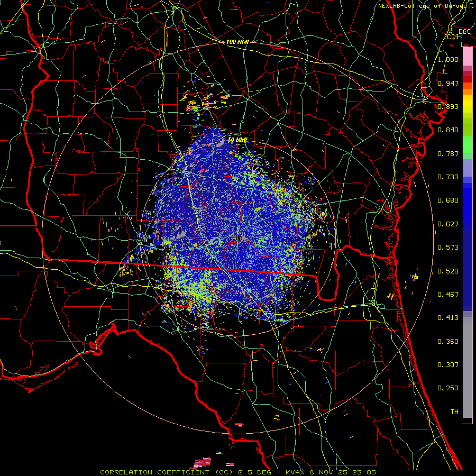Click the 50 NMI range ring label
476x476 pixels.
point(237,140)
